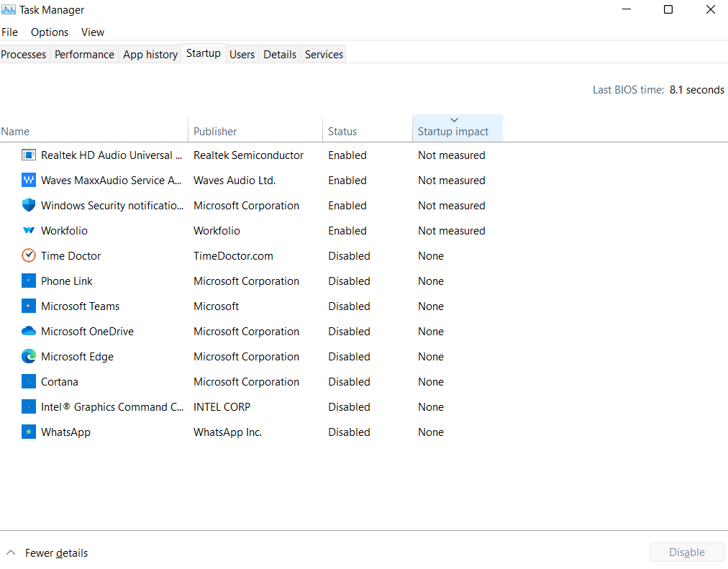Click the WhatsApp icon in the startup list
The height and width of the screenshot is (569, 728).
click(29, 432)
